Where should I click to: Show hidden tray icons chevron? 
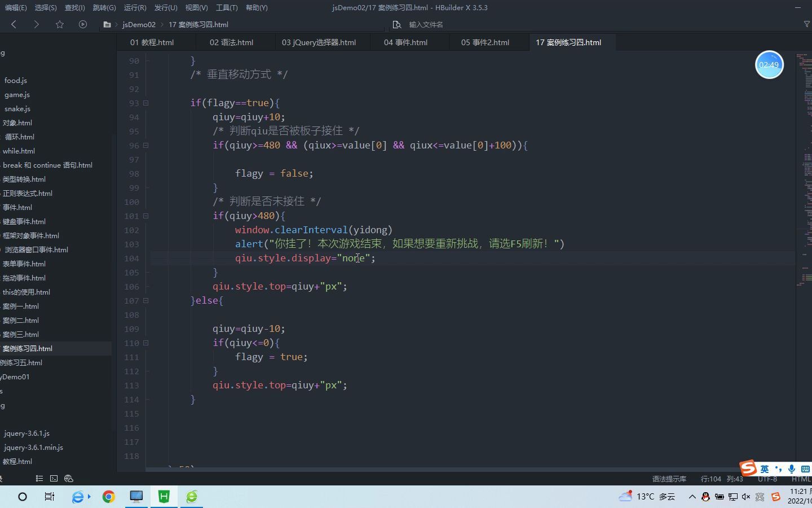692,497
